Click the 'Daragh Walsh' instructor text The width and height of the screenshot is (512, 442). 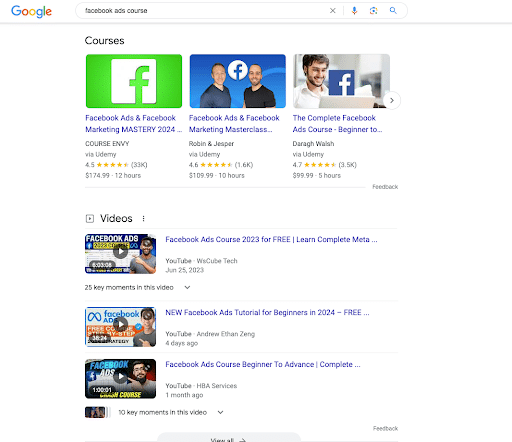[313, 144]
